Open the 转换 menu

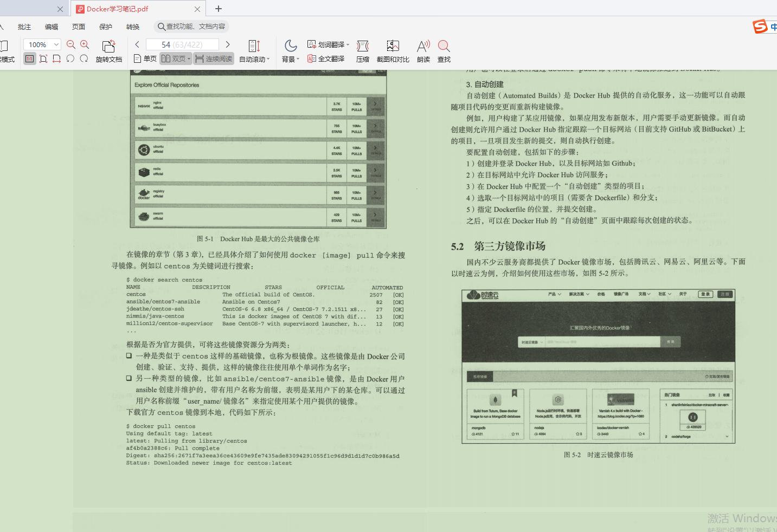(133, 27)
